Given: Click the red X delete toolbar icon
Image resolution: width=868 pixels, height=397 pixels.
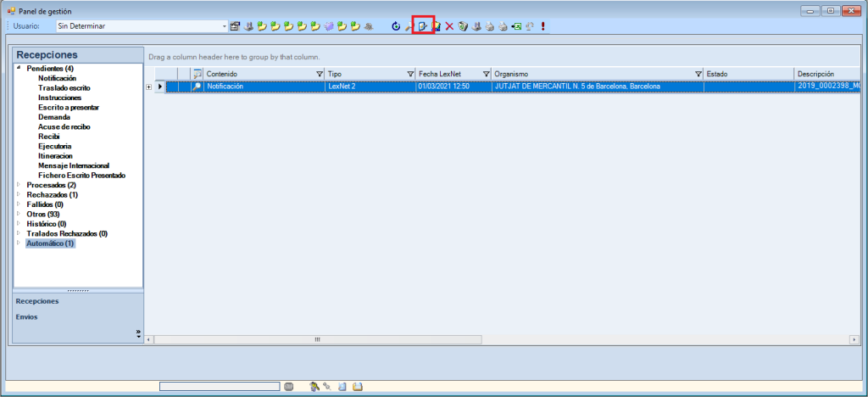Looking at the screenshot, I should coord(449,26).
